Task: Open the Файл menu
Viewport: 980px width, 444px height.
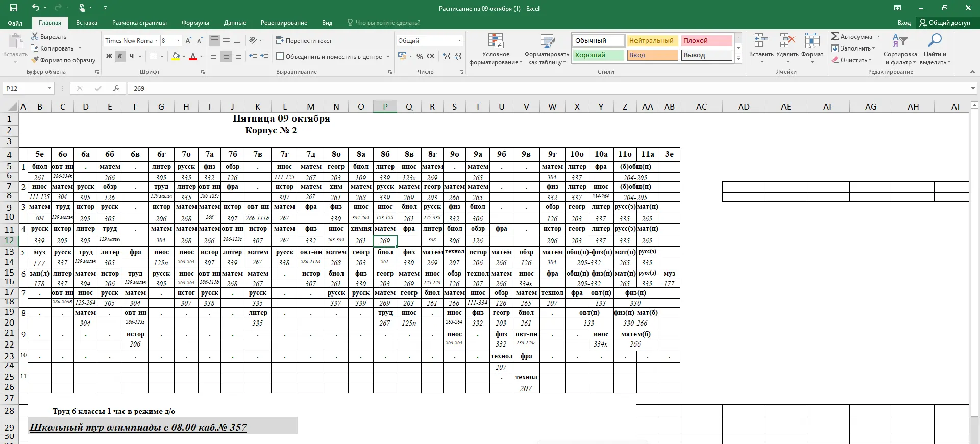Action: [15, 23]
